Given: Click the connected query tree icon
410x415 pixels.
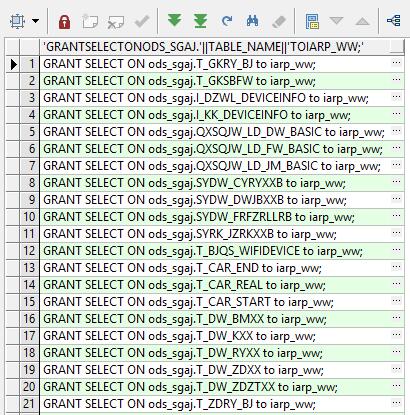Looking at the screenshot, I should [x=394, y=21].
